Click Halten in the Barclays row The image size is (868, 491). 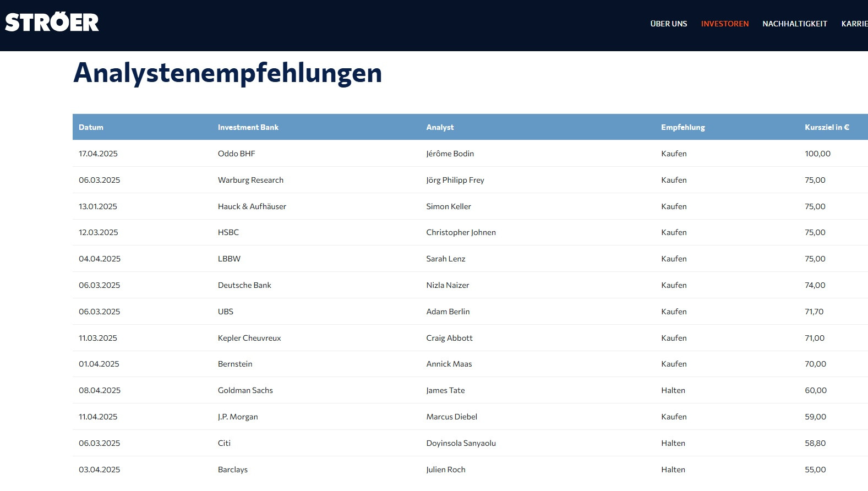[673, 470]
